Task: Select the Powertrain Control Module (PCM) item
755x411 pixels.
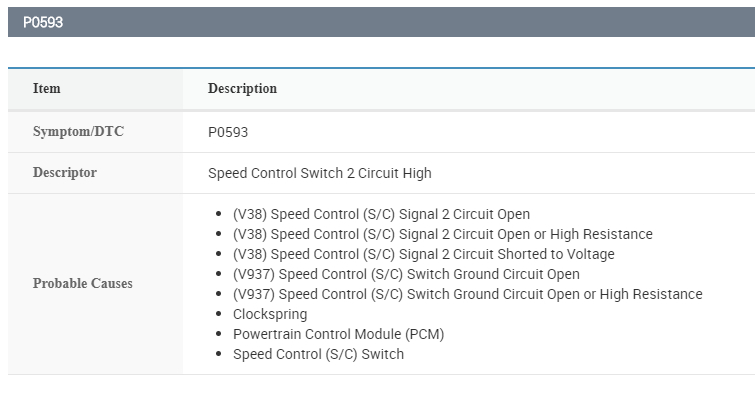Action: pyautogui.click(x=338, y=334)
